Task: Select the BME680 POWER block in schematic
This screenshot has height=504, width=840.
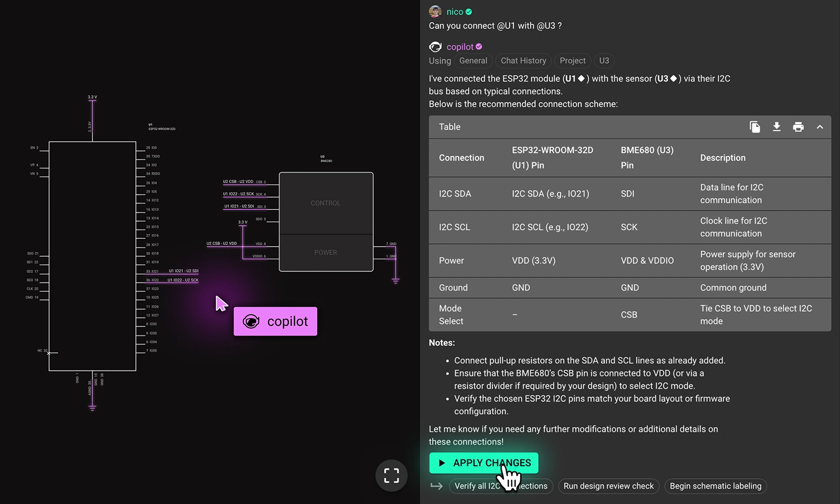Action: (325, 253)
